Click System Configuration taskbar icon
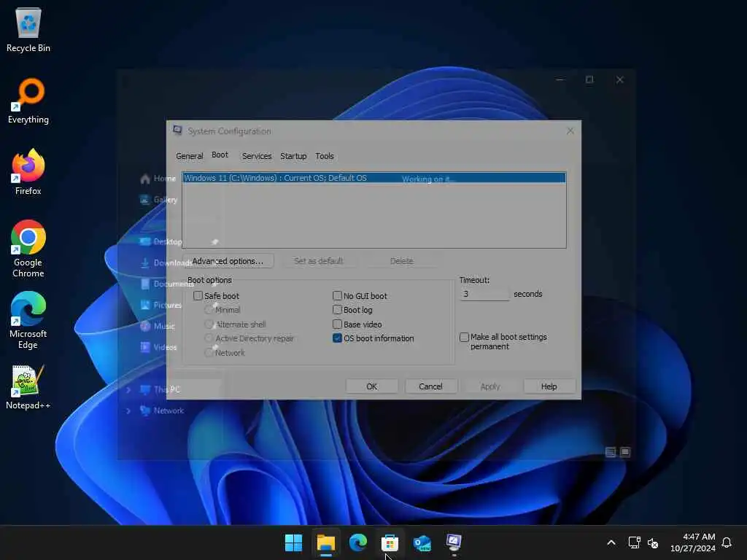Image resolution: width=747 pixels, height=560 pixels. (x=454, y=542)
